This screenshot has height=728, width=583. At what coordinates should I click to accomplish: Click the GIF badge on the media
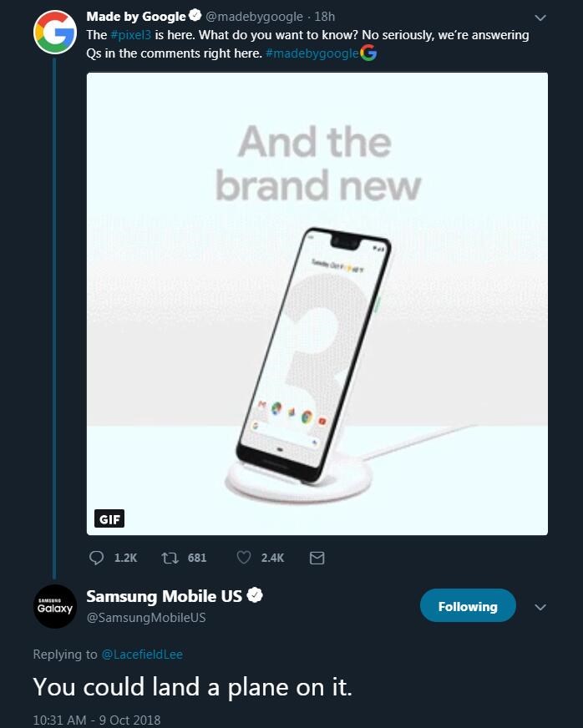(x=109, y=518)
